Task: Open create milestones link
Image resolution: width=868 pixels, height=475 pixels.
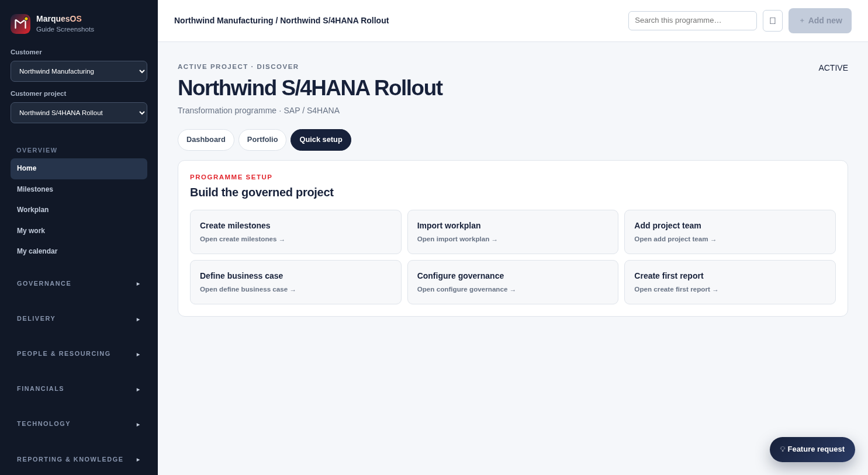Action: [242, 239]
